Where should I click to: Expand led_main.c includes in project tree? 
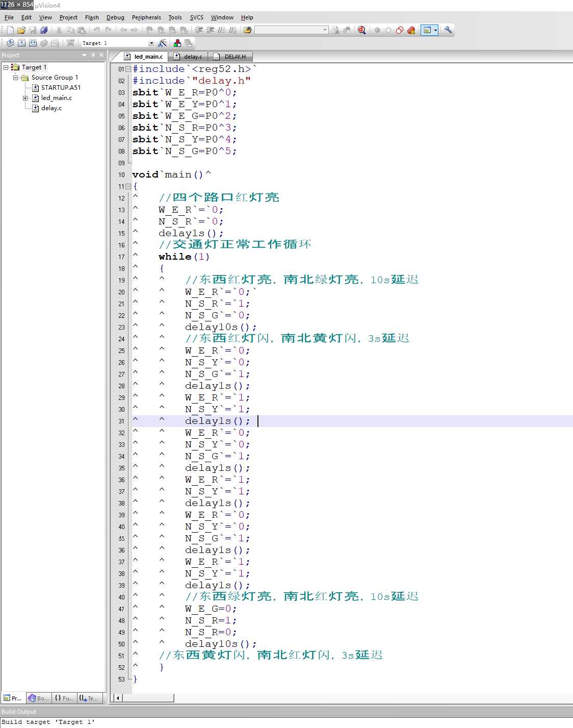[x=25, y=98]
